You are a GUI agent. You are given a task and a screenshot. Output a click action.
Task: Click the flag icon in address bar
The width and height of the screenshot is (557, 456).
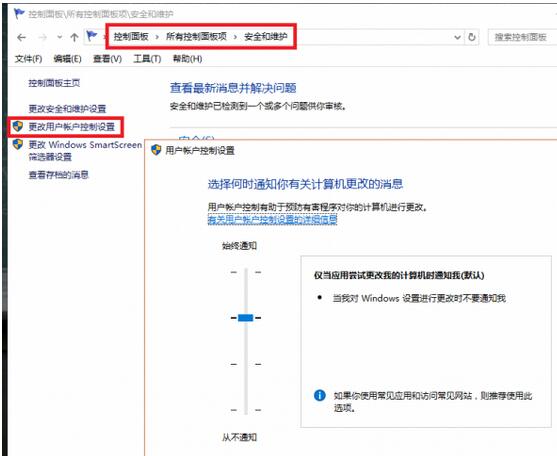click(92, 36)
